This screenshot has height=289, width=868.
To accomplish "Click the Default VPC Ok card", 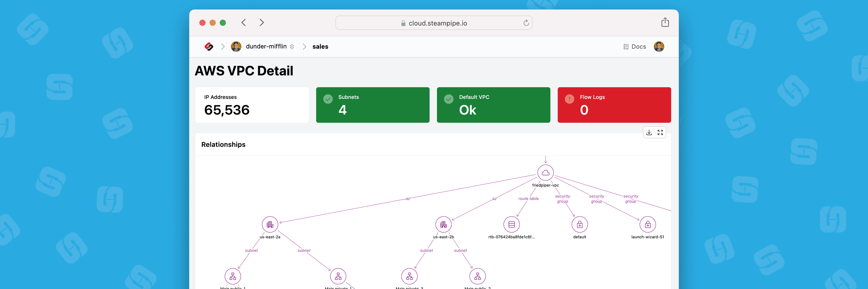I will point(493,105).
